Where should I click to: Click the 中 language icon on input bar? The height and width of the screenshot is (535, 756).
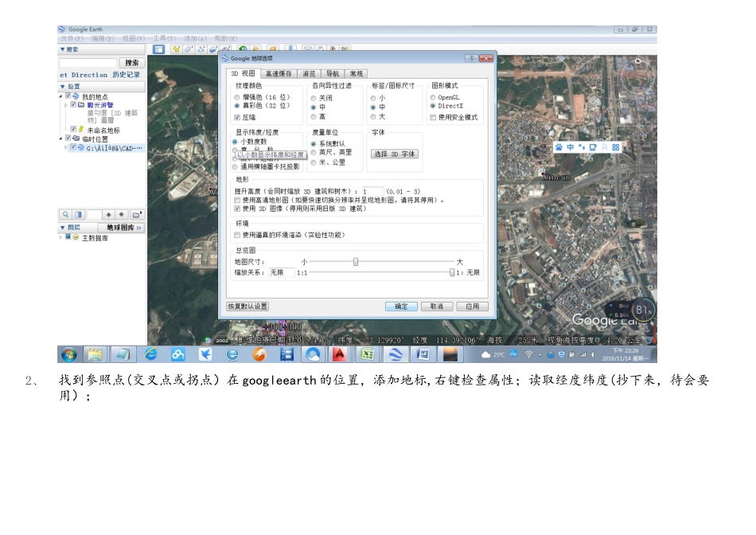coord(571,147)
